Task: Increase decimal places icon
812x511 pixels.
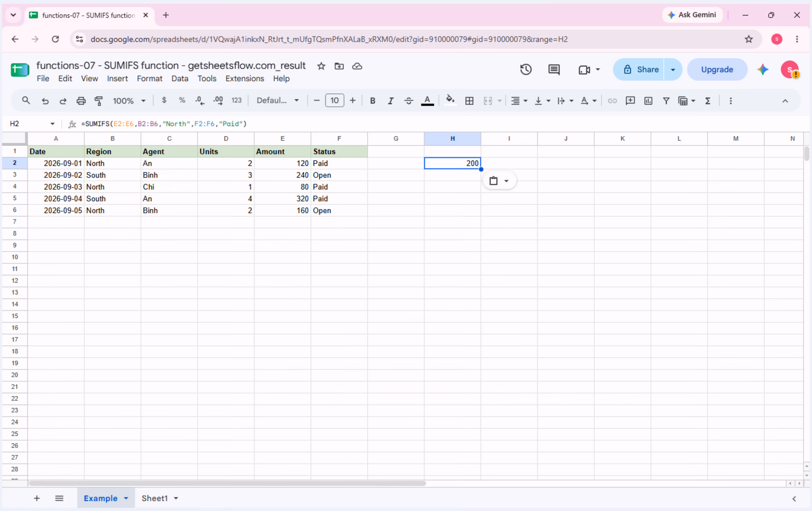Action: (218, 100)
